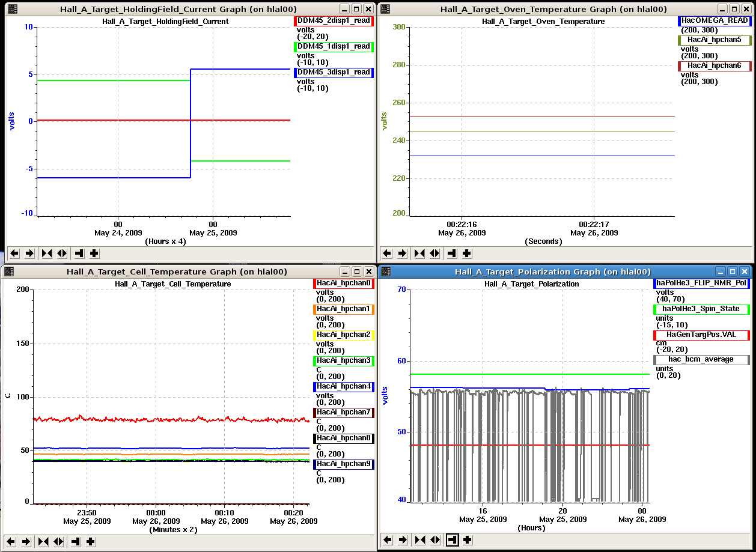Image resolution: width=756 pixels, height=552 pixels.
Task: Open window menu of HoldingField_Current Graph
Action: (x=13, y=9)
